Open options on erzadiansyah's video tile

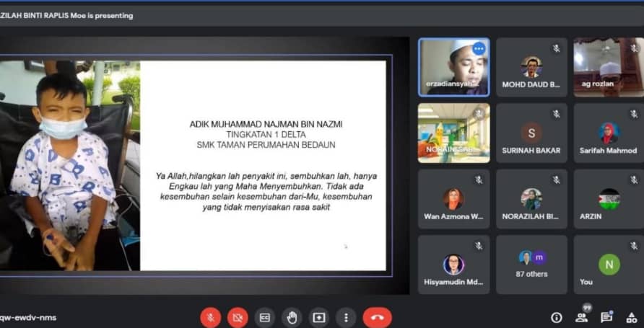coord(478,48)
